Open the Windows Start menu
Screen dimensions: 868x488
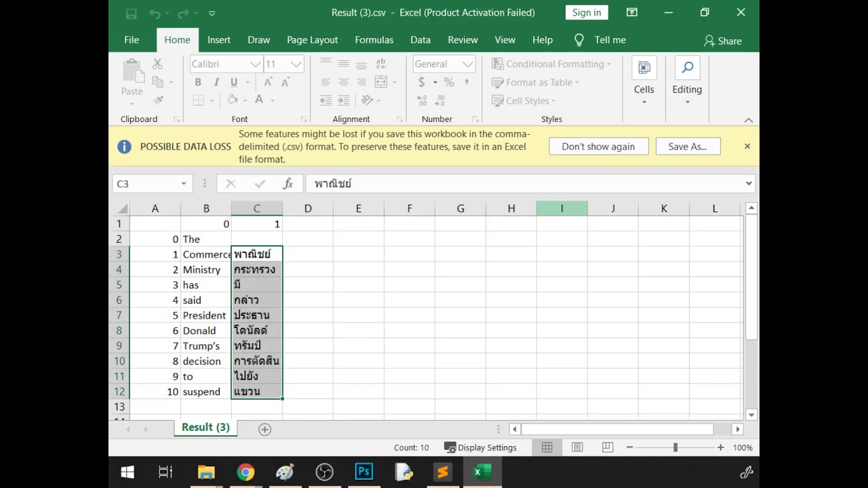coord(127,472)
